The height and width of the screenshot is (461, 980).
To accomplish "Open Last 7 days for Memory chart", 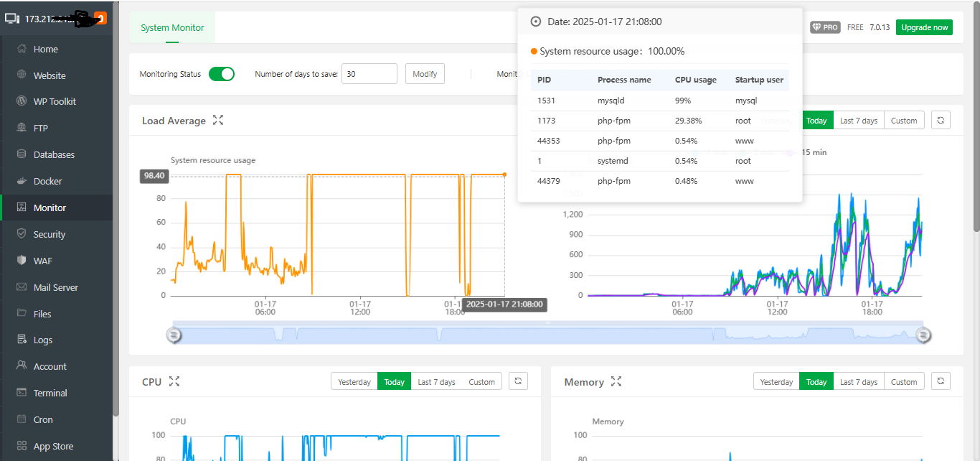I will [x=859, y=382].
